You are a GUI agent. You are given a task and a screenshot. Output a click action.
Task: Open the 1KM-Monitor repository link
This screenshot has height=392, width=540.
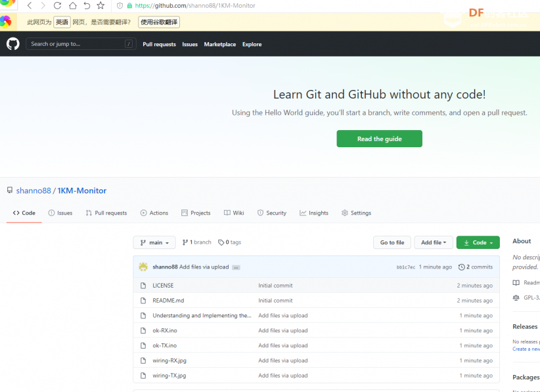coord(82,190)
